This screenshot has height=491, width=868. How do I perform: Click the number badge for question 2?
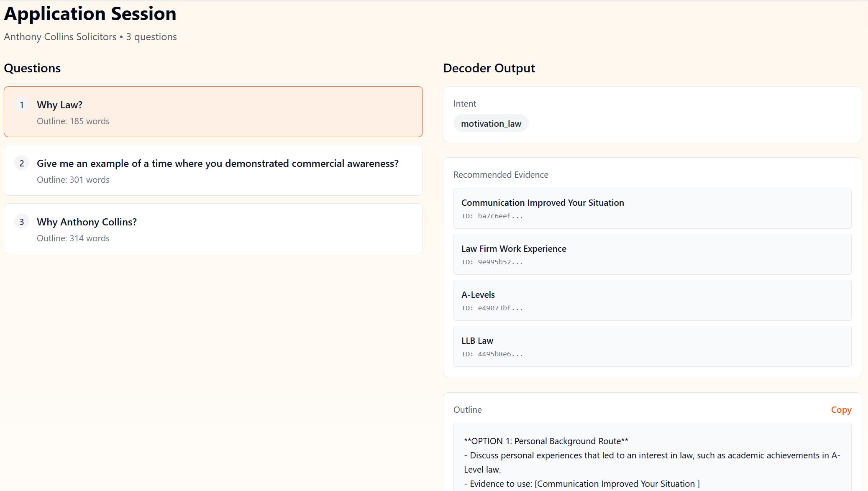(x=21, y=163)
